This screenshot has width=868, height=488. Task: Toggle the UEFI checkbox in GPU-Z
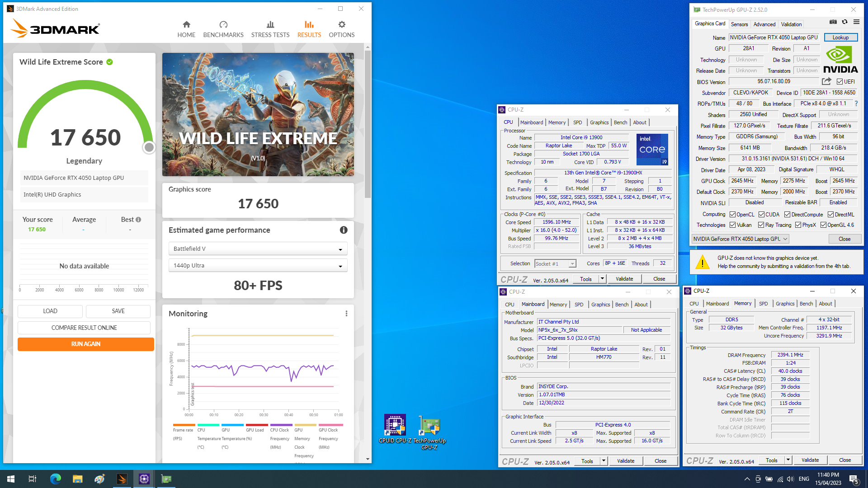[x=840, y=82]
